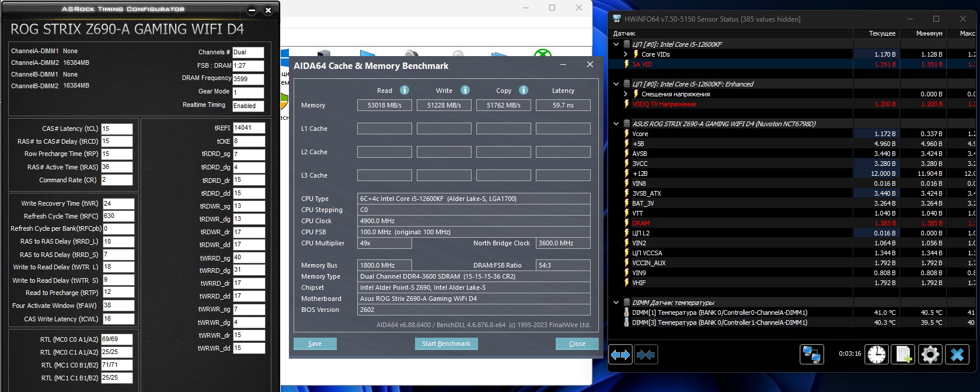Close the ASRock Timing Configurator window
This screenshot has width=980, height=392.
[x=268, y=11]
